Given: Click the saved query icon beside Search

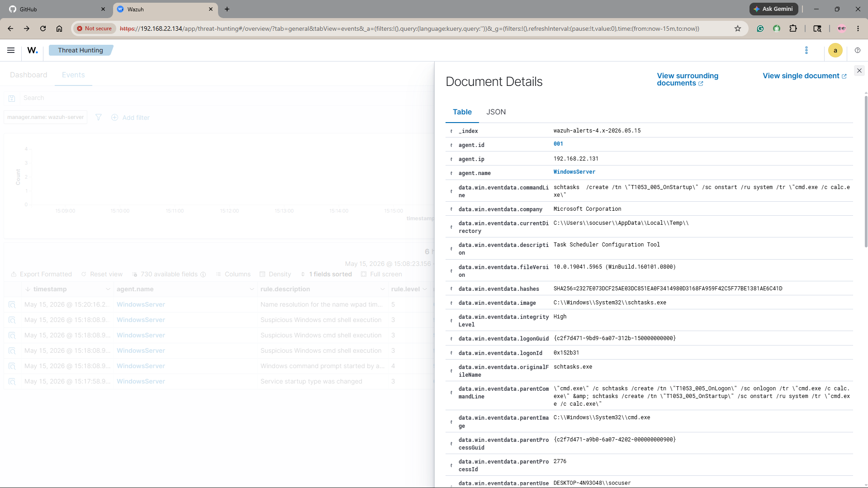Looking at the screenshot, I should point(12,98).
